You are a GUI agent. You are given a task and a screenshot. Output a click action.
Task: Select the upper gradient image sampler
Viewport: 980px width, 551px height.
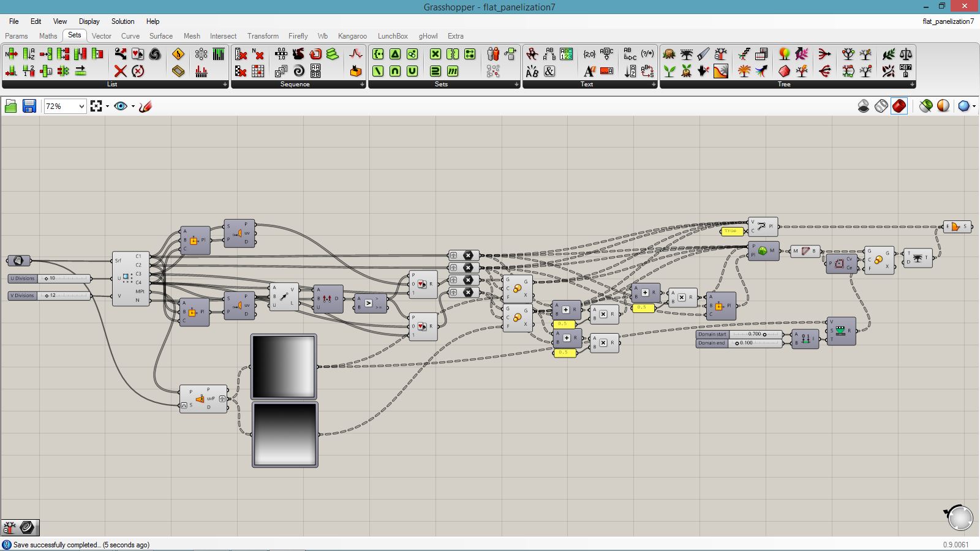[284, 366]
